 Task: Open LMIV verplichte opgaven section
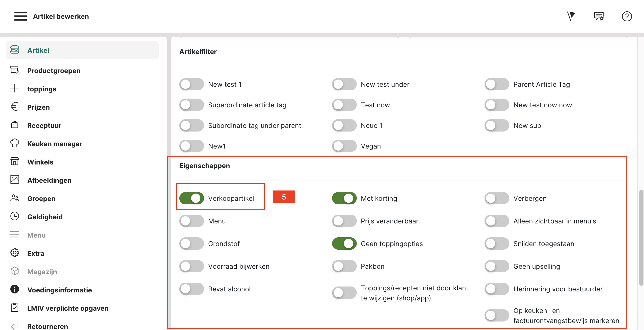click(x=68, y=308)
